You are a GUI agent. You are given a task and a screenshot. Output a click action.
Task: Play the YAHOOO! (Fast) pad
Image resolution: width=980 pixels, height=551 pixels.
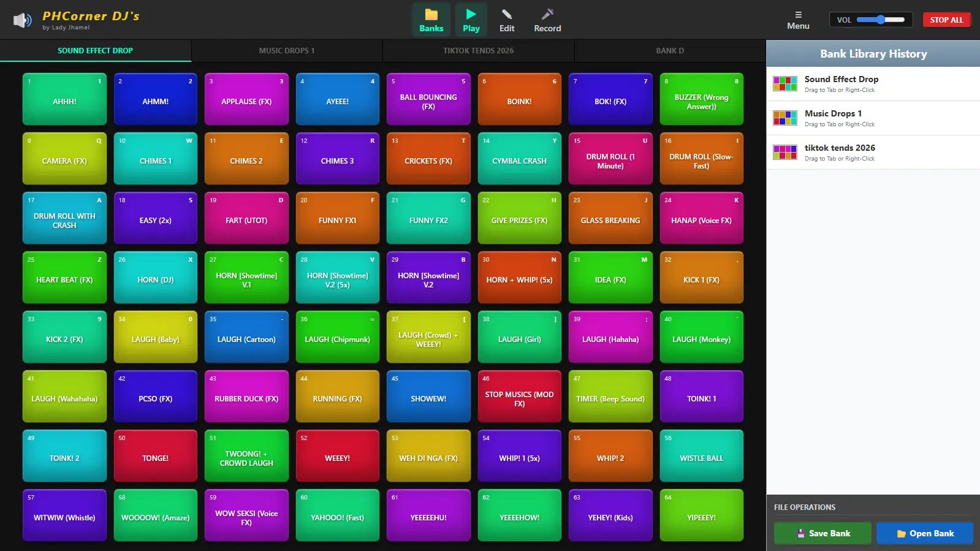coord(338,515)
